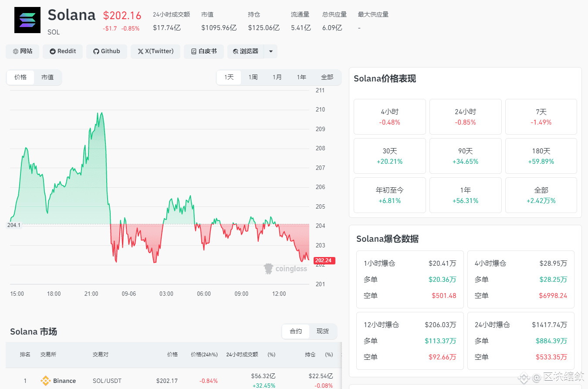Click the Binance exchange logo icon
588x389 pixels.
[x=45, y=381]
